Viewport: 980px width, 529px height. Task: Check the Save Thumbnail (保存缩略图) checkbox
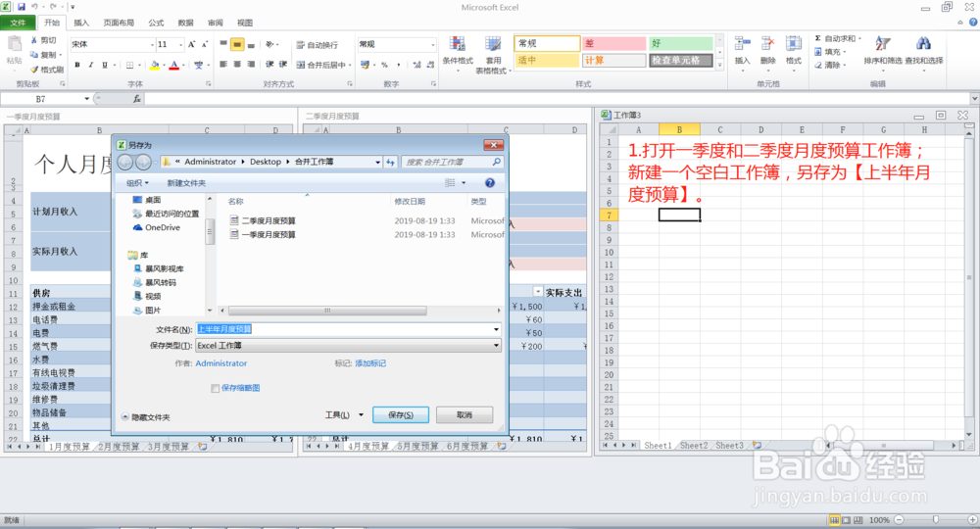[215, 389]
